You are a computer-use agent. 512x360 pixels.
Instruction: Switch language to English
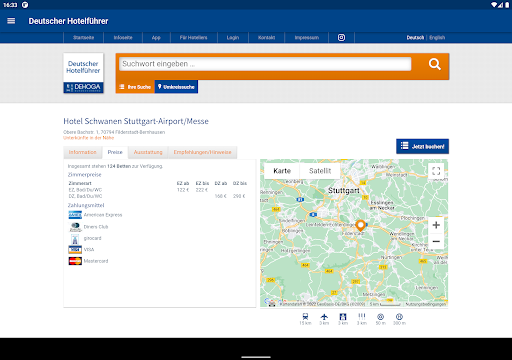(x=437, y=38)
